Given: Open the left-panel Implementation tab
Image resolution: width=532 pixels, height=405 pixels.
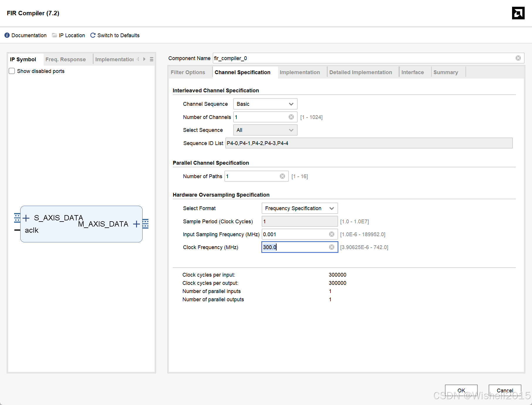Looking at the screenshot, I should 114,59.
